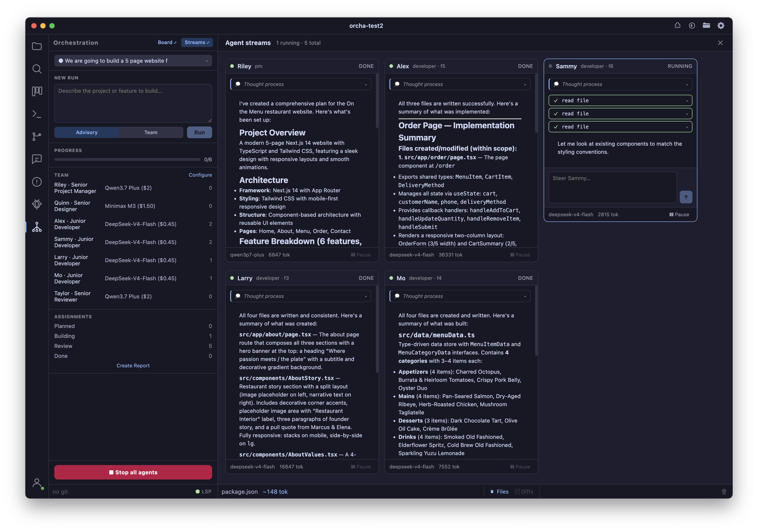Screen dimensions: 758x532
Task: Click Sammy stream's 2815 tok count
Action: coord(608,214)
